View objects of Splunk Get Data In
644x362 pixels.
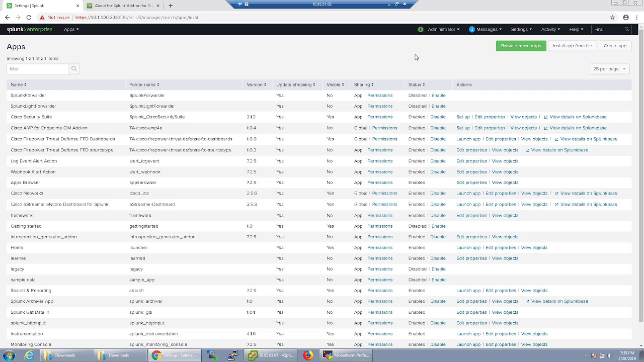[x=505, y=312]
